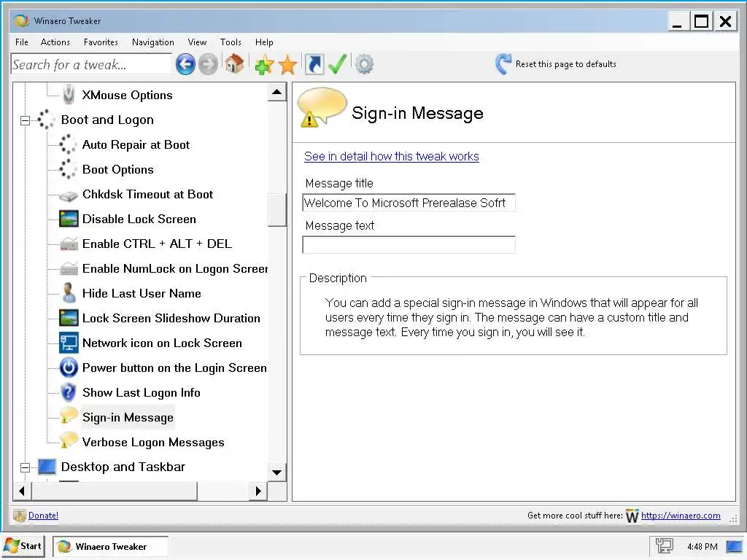Open the View menu

click(x=197, y=42)
